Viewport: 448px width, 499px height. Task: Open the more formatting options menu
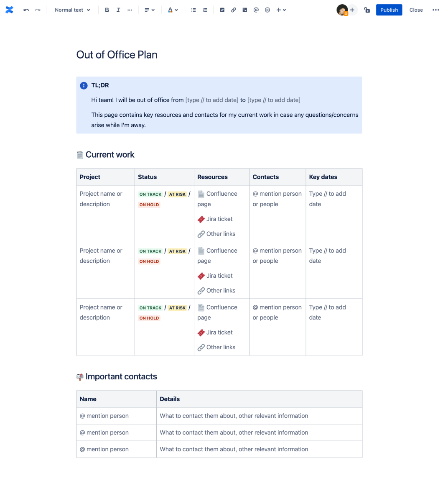(130, 10)
